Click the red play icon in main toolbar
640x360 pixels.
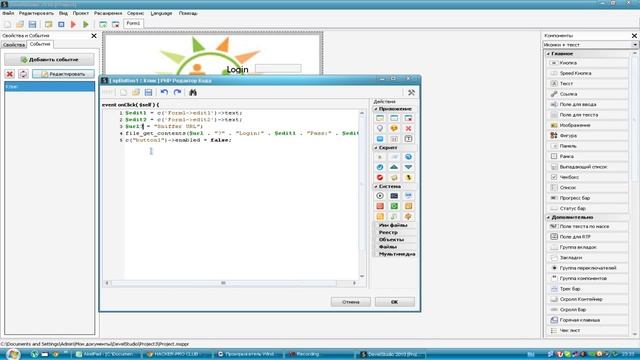coord(73,24)
